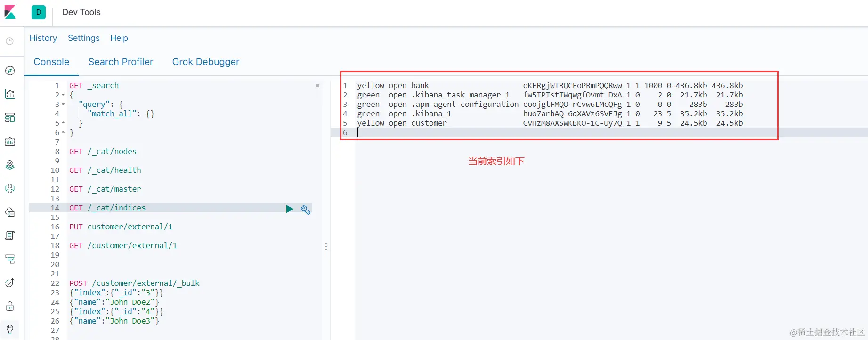Click the {"name":"John Doe3"} line
868x340 pixels.
pos(114,321)
